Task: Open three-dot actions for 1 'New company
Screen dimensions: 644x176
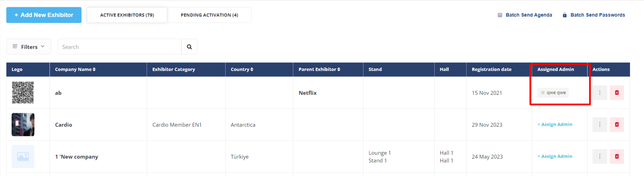Action: click(x=600, y=156)
